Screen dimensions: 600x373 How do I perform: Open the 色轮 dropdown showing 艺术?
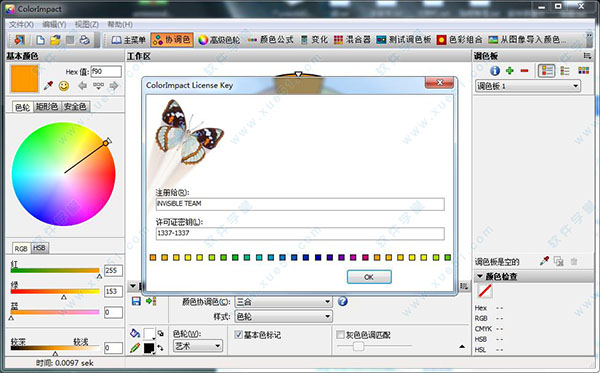click(198, 346)
